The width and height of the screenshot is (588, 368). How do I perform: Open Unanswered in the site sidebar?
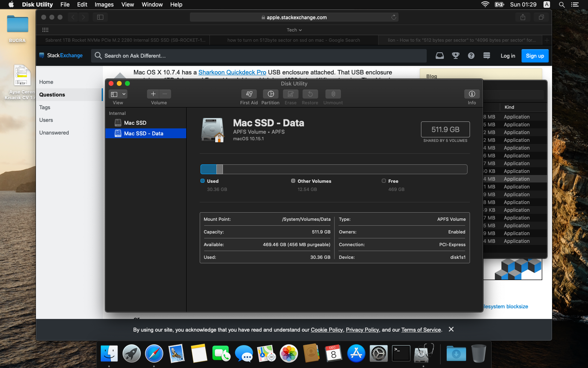coord(54,132)
